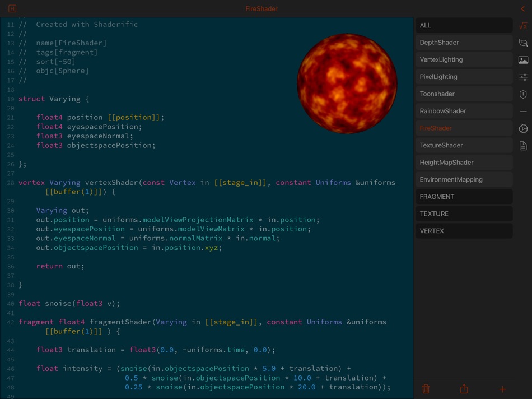Click the fragmentShader function signature
The image size is (532, 399).
coord(203,327)
